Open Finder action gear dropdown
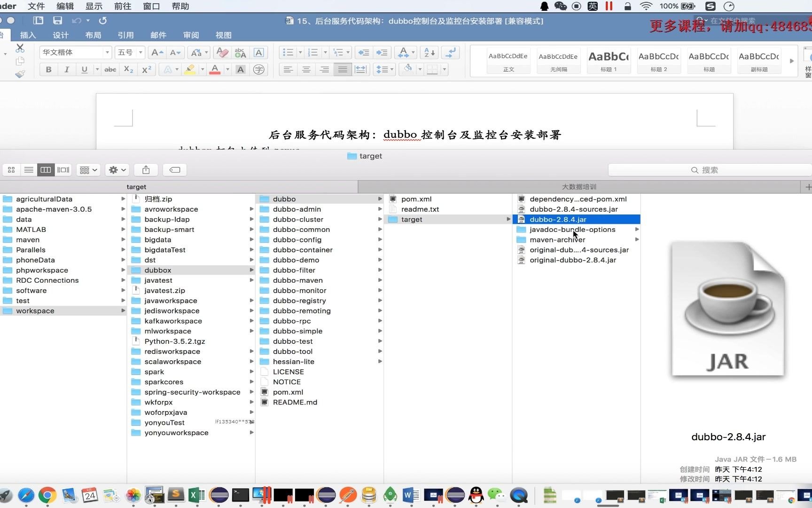The height and width of the screenshot is (508, 812). 117,170
